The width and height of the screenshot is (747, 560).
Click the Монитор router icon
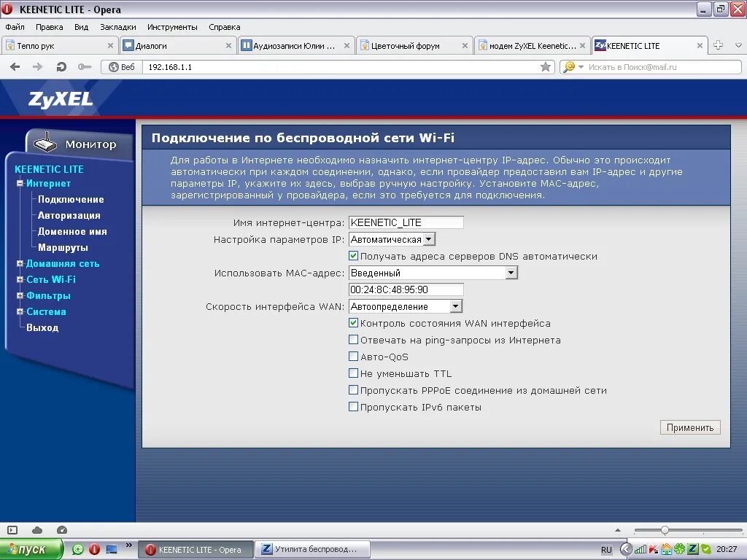[46, 142]
